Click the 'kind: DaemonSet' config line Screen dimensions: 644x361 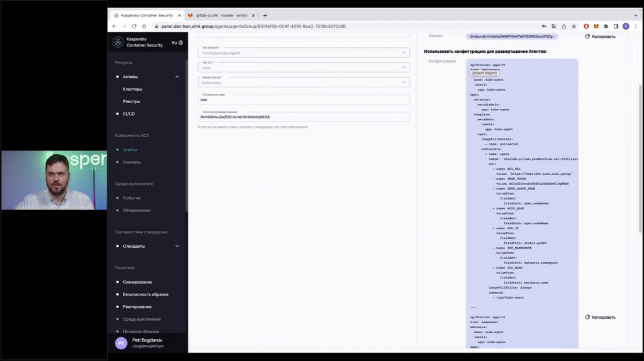tap(484, 322)
